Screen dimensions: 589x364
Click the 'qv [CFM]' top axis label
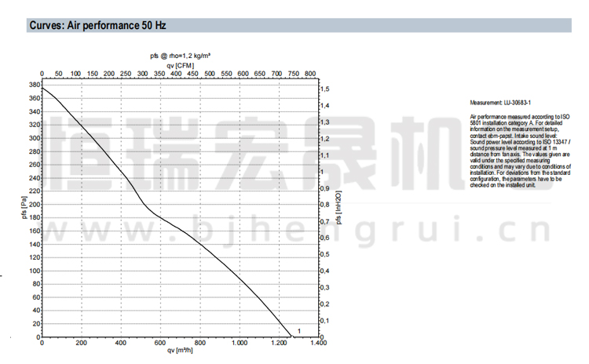click(180, 65)
